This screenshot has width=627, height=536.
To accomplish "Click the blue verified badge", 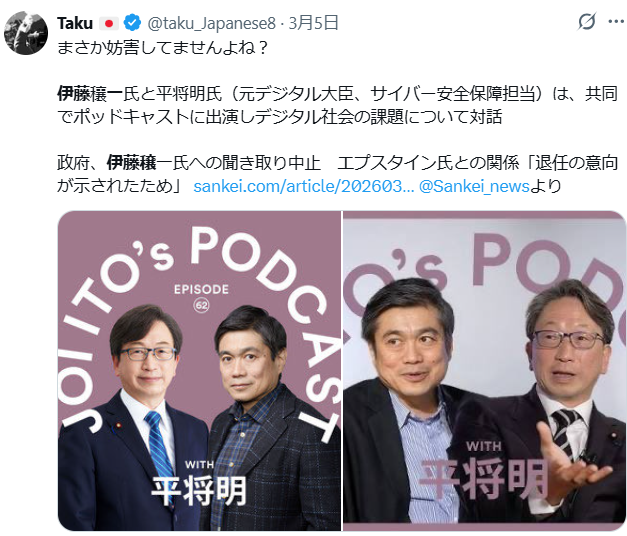I will click(132, 23).
